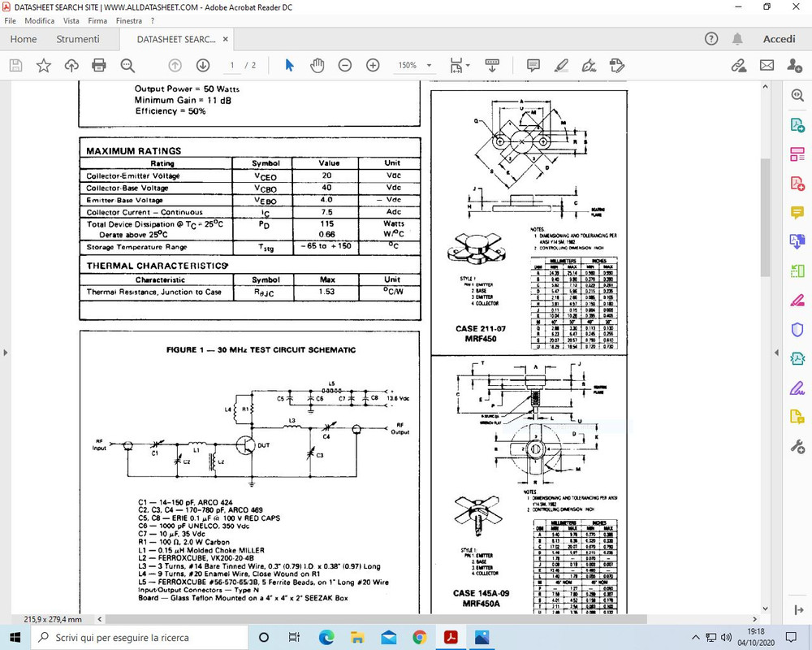Screen dimensions: 812x650
Task: Open search tool in right panel
Action: 797,95
